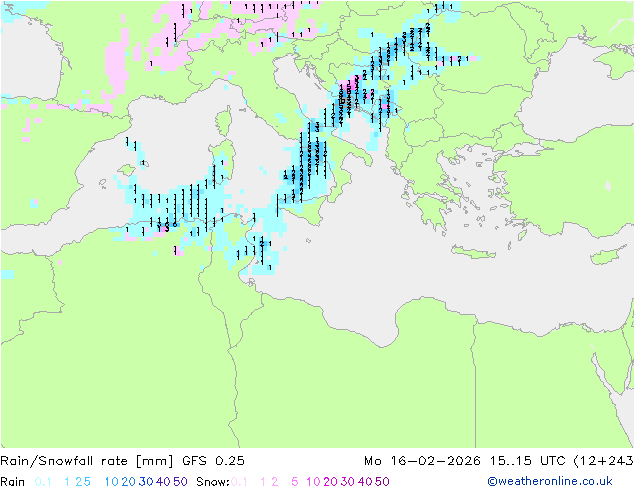Screen dimensions: 634x490
Task: Select the Snow legend value 40
Action: click(365, 482)
